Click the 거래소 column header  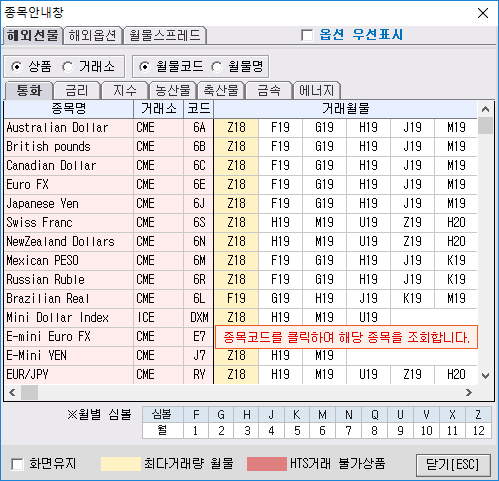159,109
